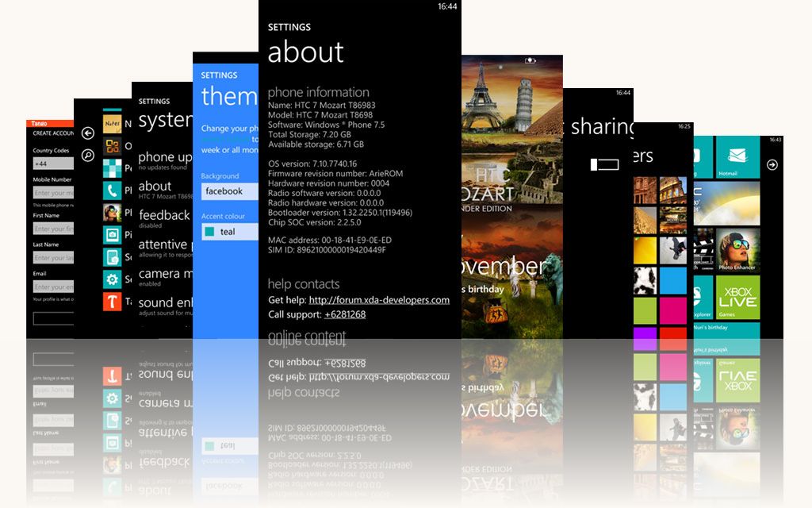Open phone update in system settings

[165, 160]
